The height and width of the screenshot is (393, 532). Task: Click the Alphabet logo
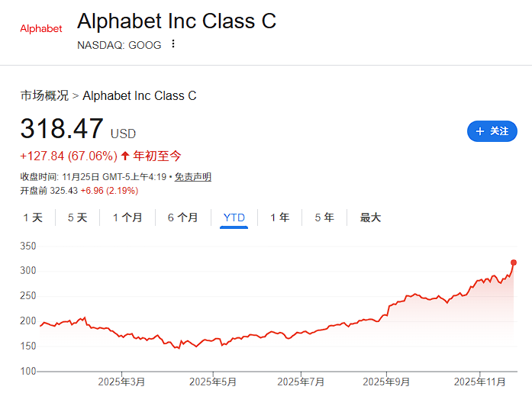41,29
